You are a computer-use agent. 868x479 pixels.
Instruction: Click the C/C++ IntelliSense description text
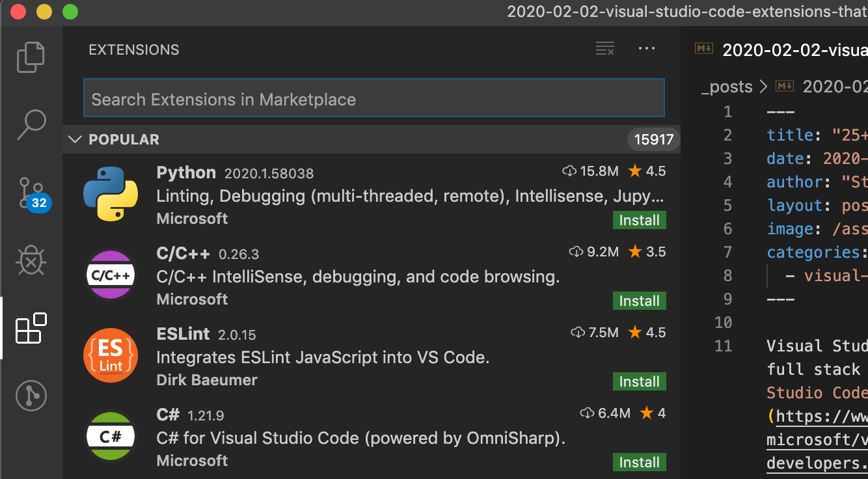click(359, 277)
